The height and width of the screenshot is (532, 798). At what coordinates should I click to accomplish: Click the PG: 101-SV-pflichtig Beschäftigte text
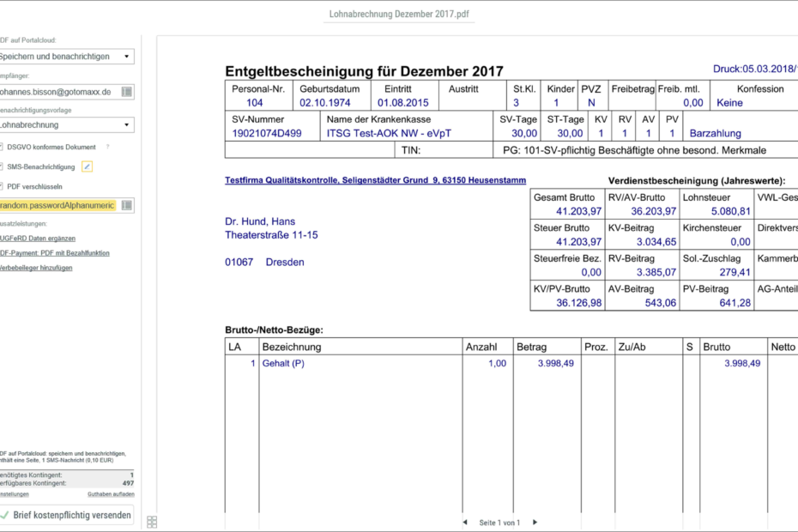coord(634,151)
